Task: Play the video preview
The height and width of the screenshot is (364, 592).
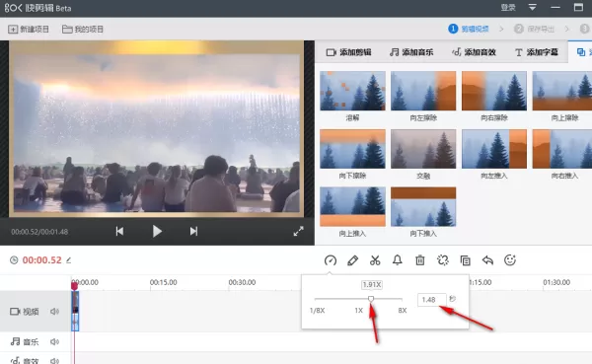Action: coord(157,231)
